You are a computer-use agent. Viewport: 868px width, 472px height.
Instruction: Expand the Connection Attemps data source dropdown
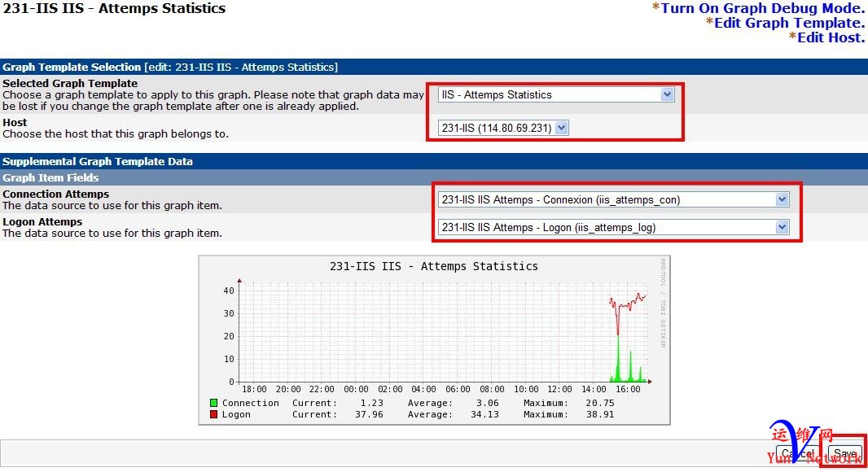click(x=613, y=199)
